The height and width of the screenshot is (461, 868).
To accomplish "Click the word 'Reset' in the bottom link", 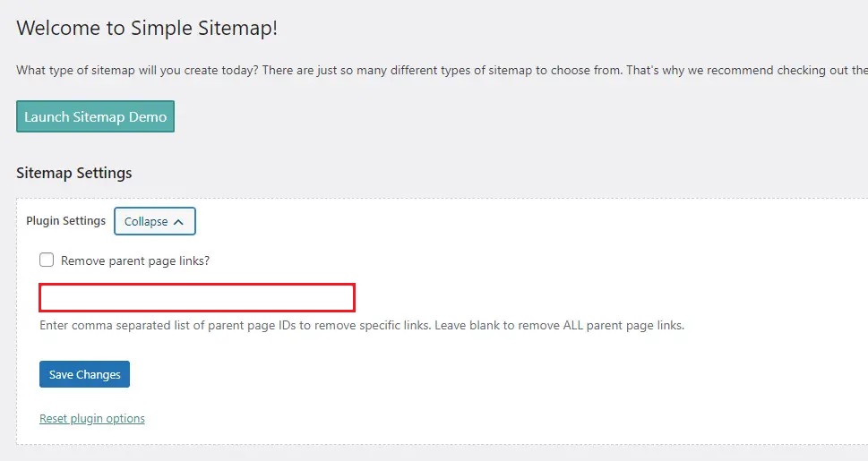I will click(x=53, y=418).
